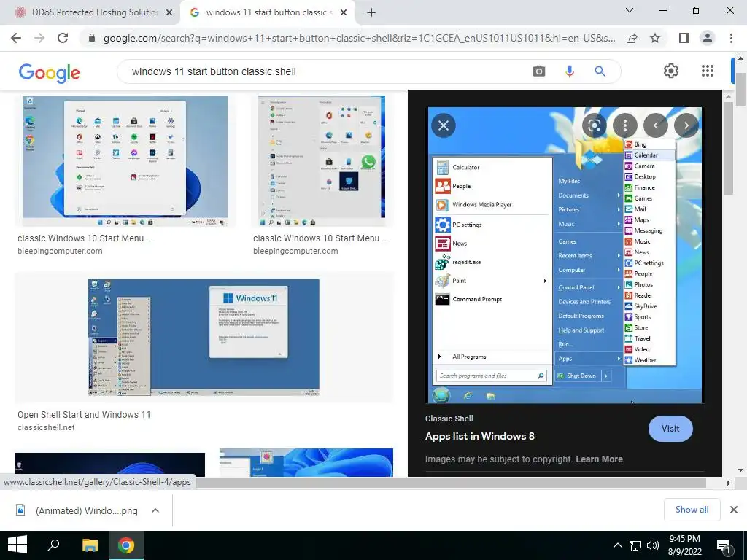Open the Learn More copyright link
The width and height of the screenshot is (747, 560).
point(599,459)
